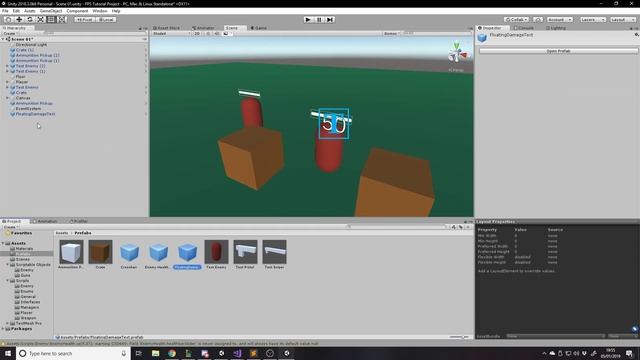
Task: Click the Open Prefab button
Action: click(x=558, y=51)
